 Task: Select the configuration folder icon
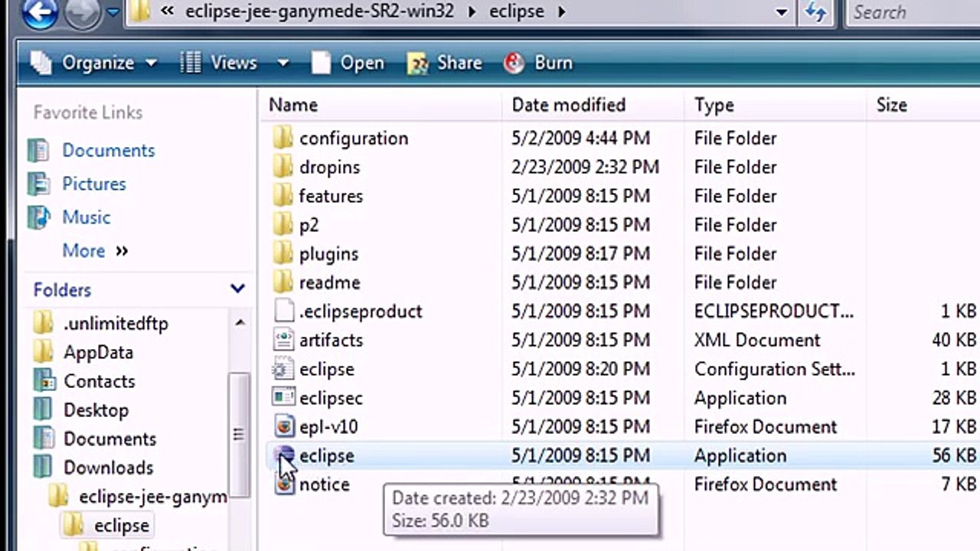[283, 138]
